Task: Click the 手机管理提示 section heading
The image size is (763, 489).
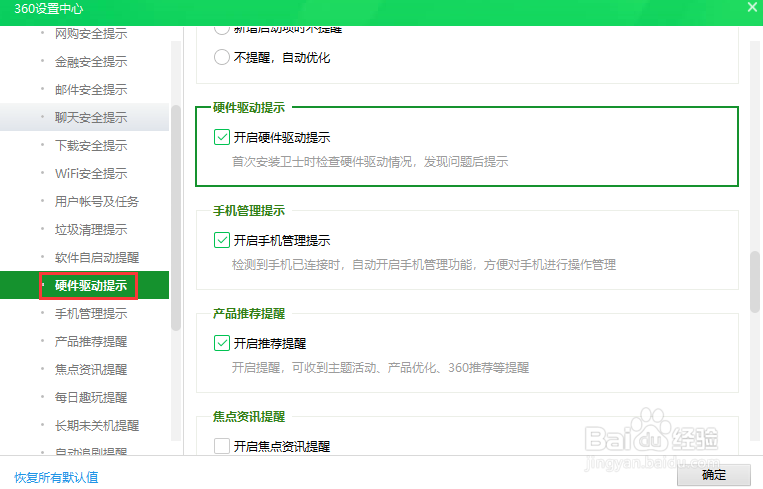Action: [249, 211]
